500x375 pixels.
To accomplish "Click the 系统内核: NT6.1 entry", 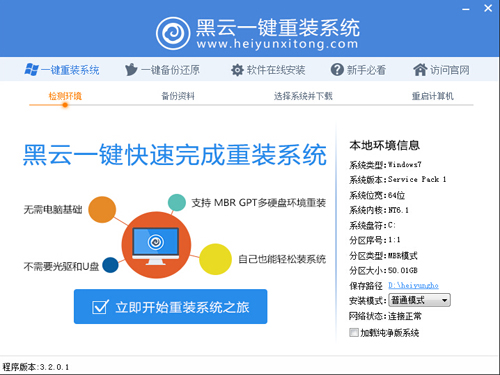I will (379, 210).
